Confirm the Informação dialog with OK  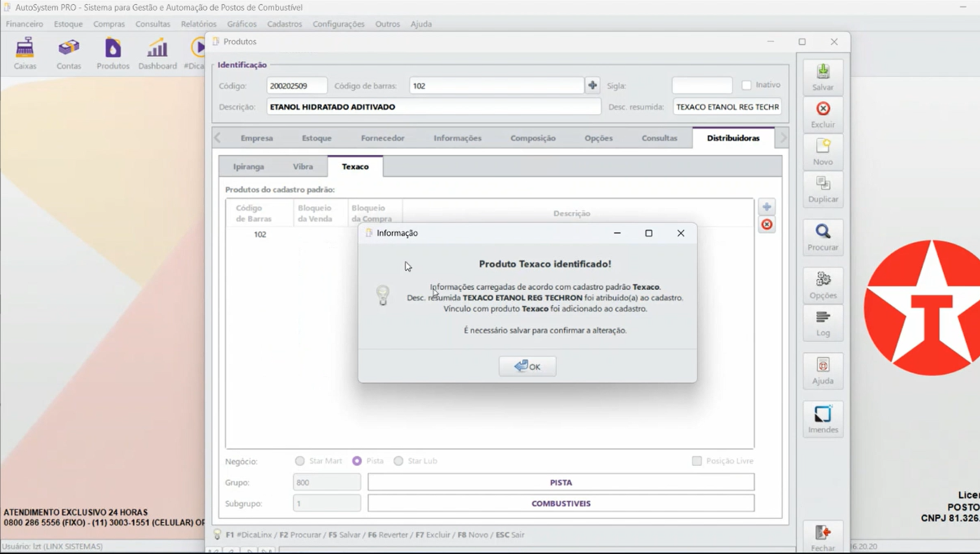pyautogui.click(x=527, y=366)
